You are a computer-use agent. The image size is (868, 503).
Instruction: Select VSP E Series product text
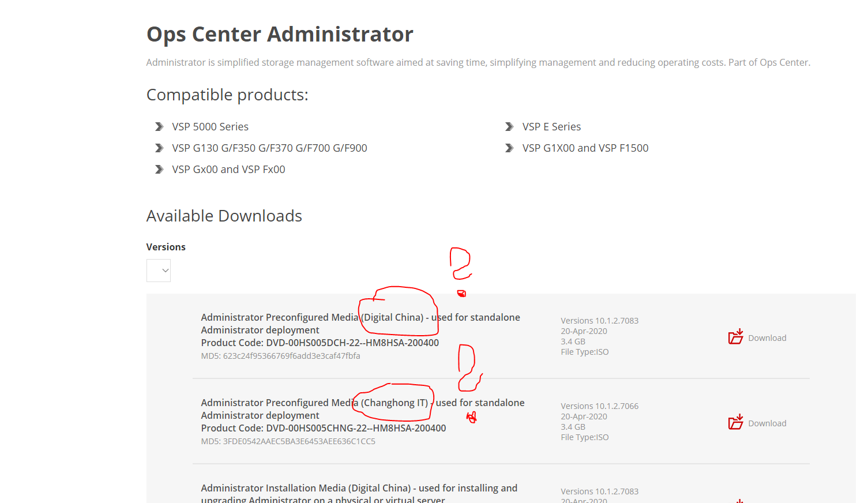551,127
